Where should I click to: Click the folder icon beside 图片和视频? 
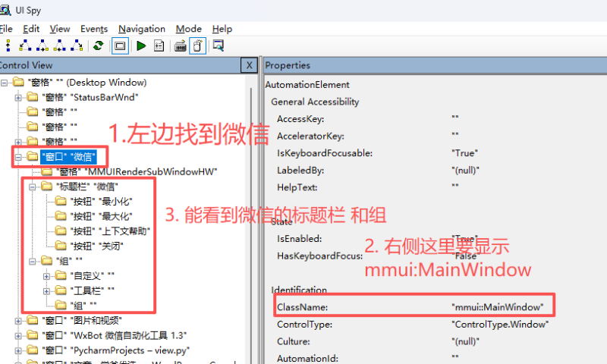click(33, 320)
